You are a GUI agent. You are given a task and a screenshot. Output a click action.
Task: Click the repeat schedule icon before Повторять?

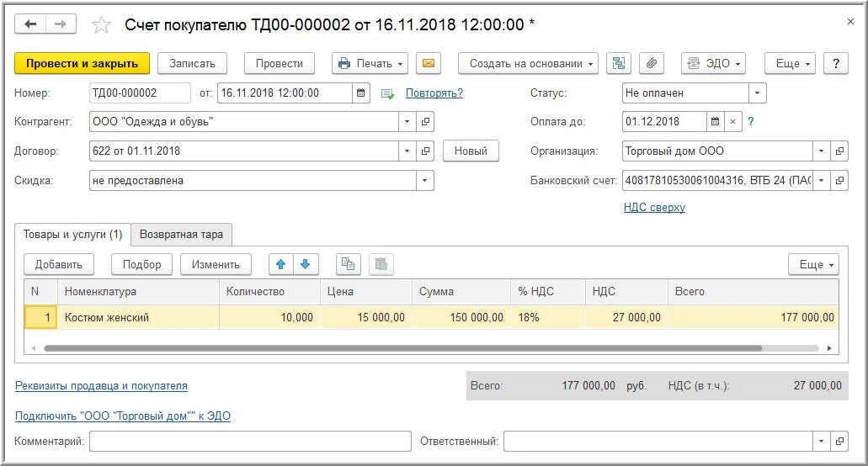point(387,93)
